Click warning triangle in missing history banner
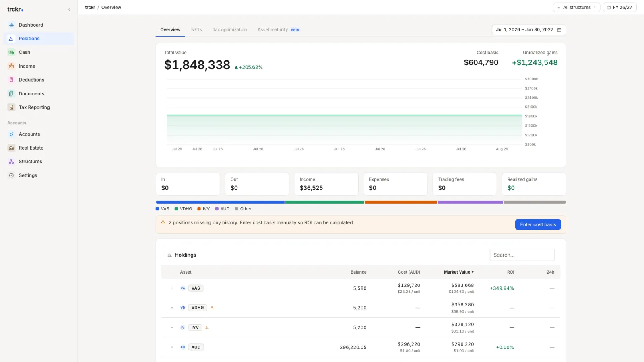644x362 pixels. click(163, 222)
